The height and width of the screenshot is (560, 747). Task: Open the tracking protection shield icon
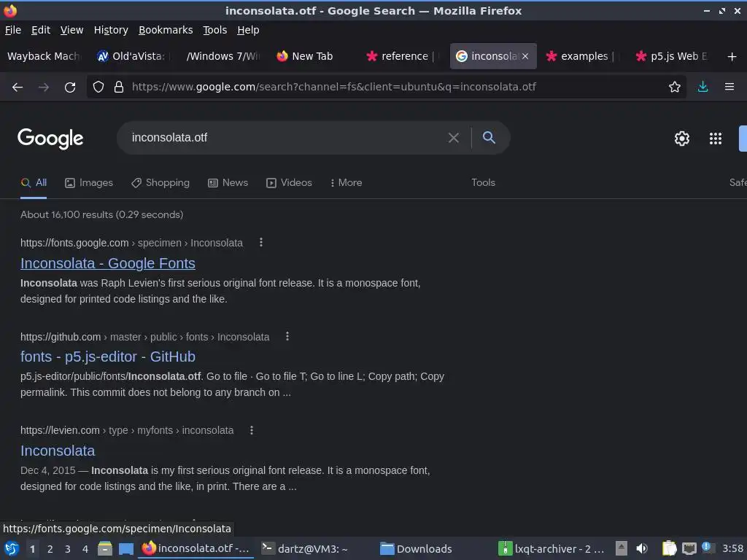point(98,87)
